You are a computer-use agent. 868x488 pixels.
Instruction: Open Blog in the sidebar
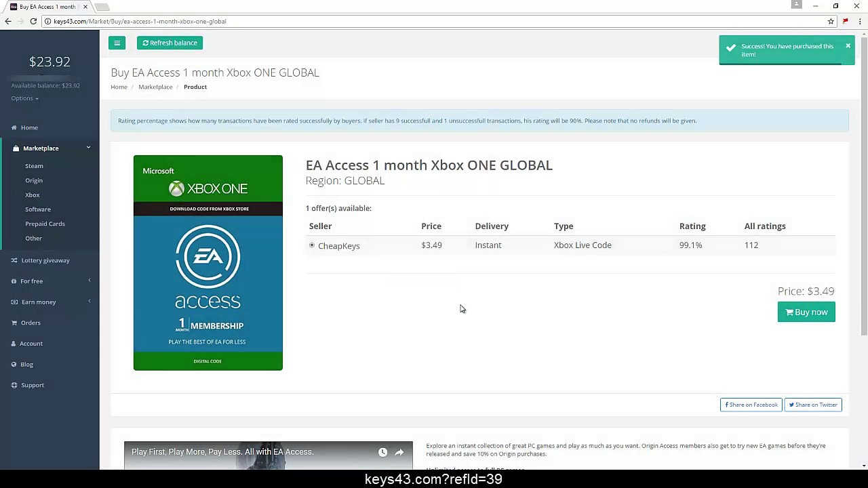tap(26, 365)
